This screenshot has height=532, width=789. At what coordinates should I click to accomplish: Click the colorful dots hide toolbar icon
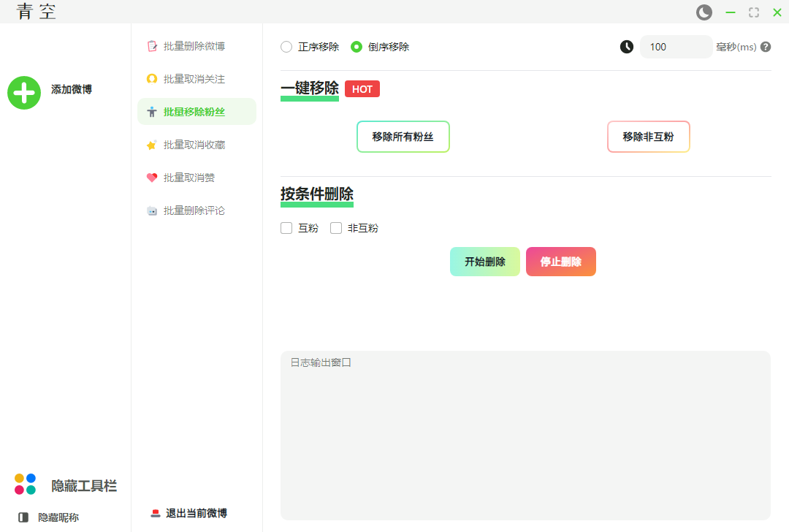coord(25,484)
